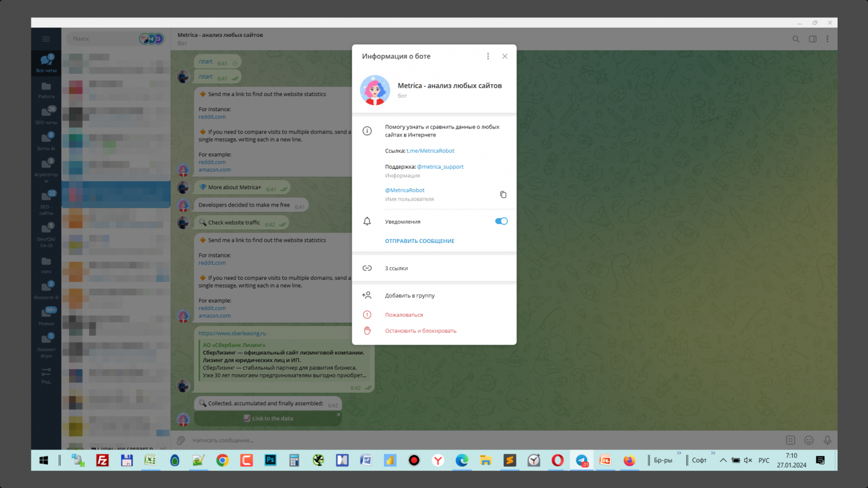Open Google Chrome from the taskbar
The height and width of the screenshot is (488, 868).
[x=222, y=460]
